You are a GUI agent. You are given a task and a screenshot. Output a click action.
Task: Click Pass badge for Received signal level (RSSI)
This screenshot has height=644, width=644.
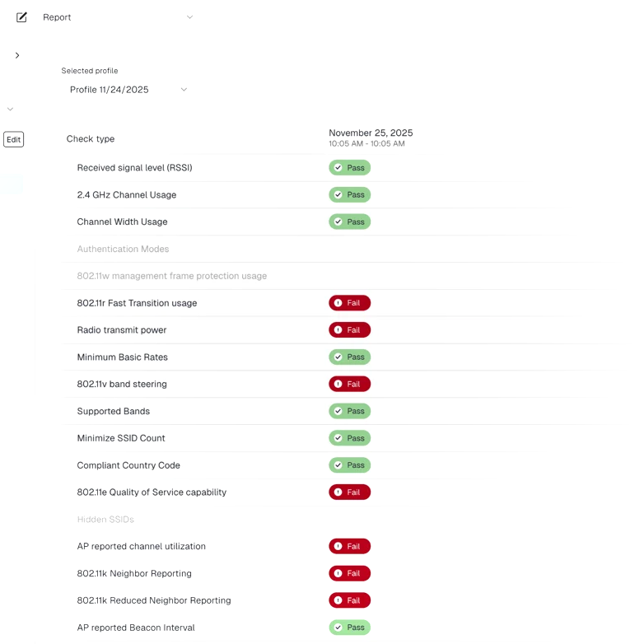point(349,168)
